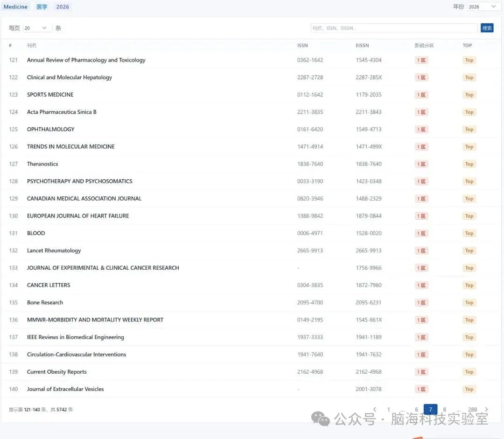This screenshot has width=504, height=439.
Task: Select row number 121
Action: click(x=13, y=60)
